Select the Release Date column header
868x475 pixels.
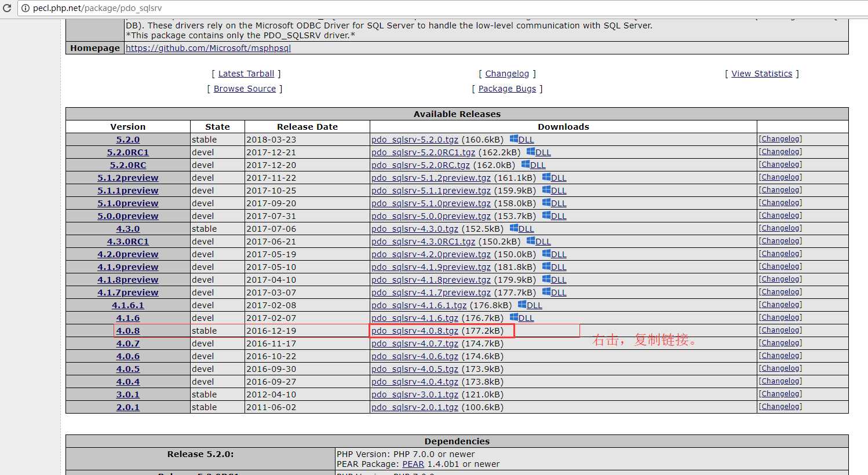point(307,127)
